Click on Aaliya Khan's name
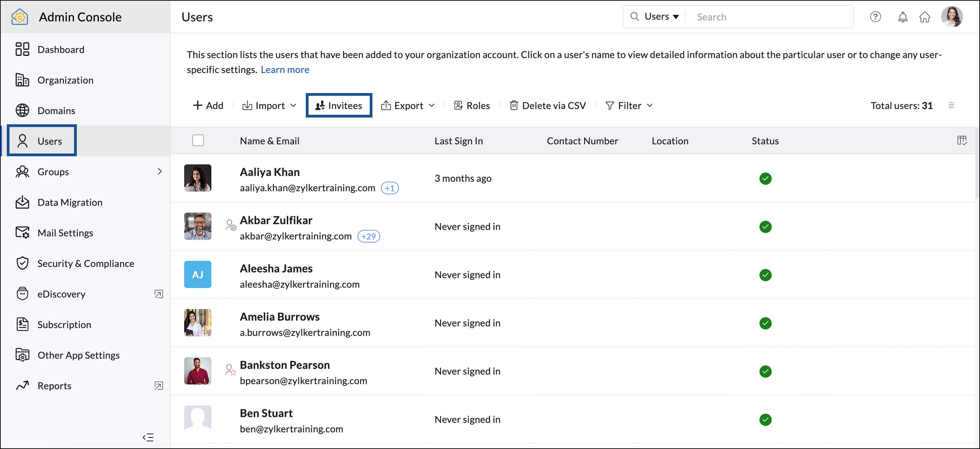This screenshot has height=449, width=980. pyautogui.click(x=270, y=172)
